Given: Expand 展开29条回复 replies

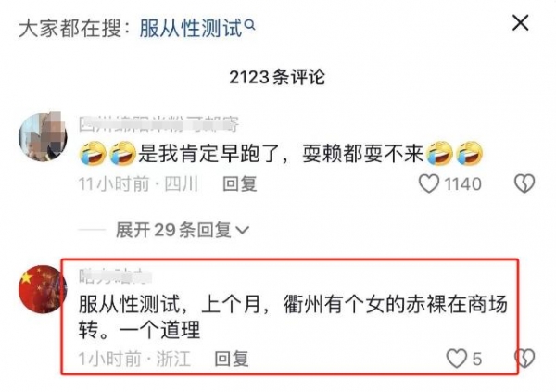Looking at the screenshot, I should tap(174, 230).
